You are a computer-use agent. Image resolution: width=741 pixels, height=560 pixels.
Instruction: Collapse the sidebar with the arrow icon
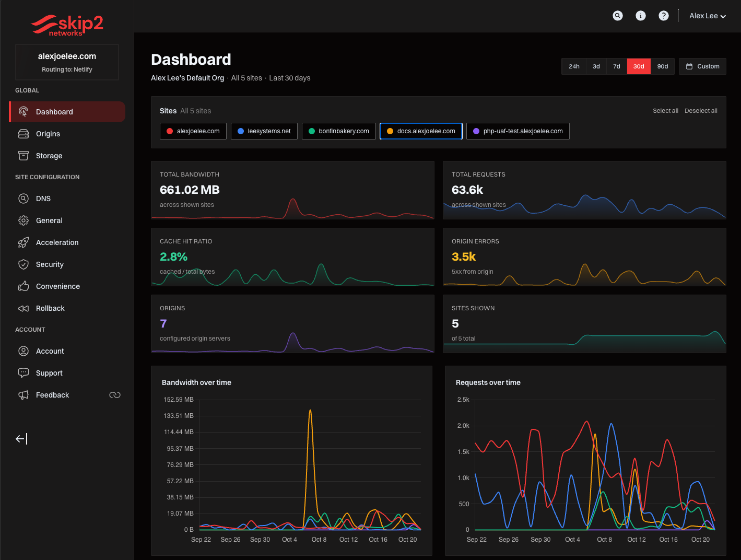point(21,439)
